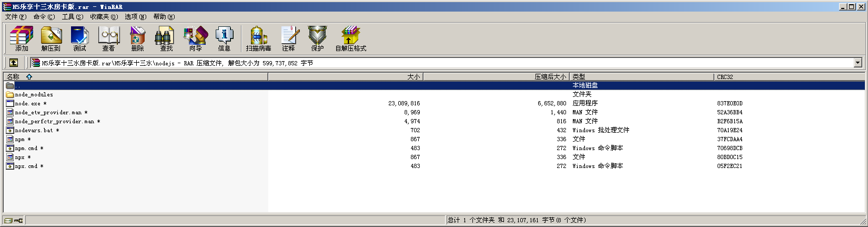Click the SFX (自解压格式) icon
Viewport: 868px width, 227px height.
[350, 38]
